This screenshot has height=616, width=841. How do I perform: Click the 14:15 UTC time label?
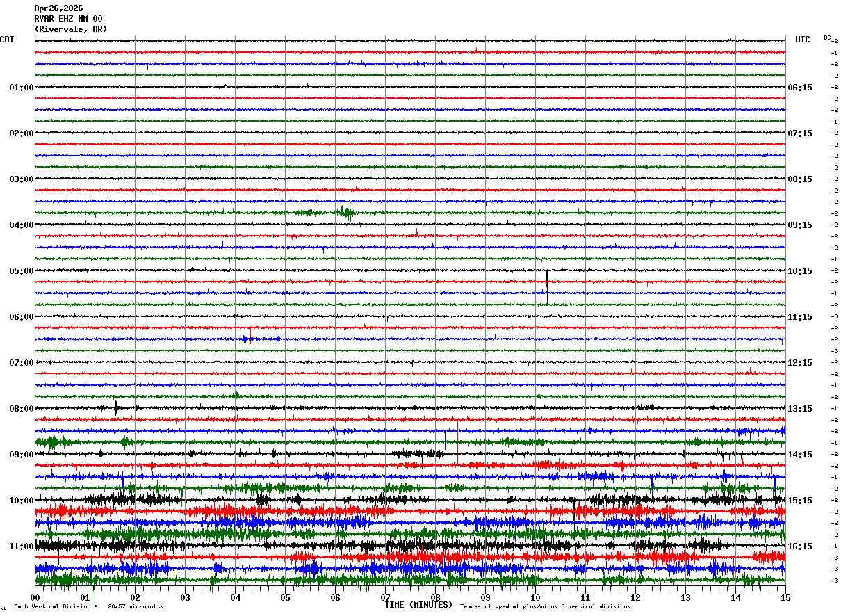800,455
